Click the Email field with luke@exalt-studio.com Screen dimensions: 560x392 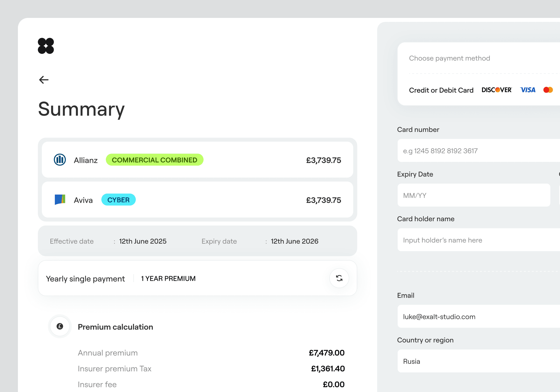pos(479,316)
